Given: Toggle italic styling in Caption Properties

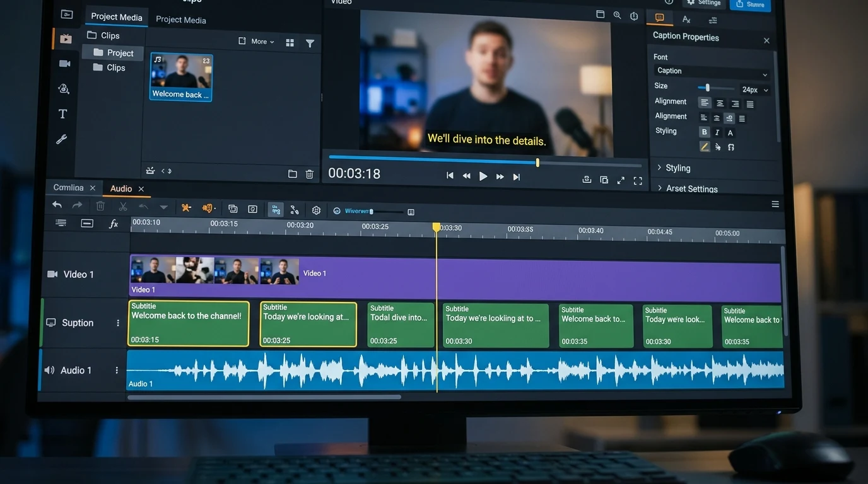Looking at the screenshot, I should 717,132.
